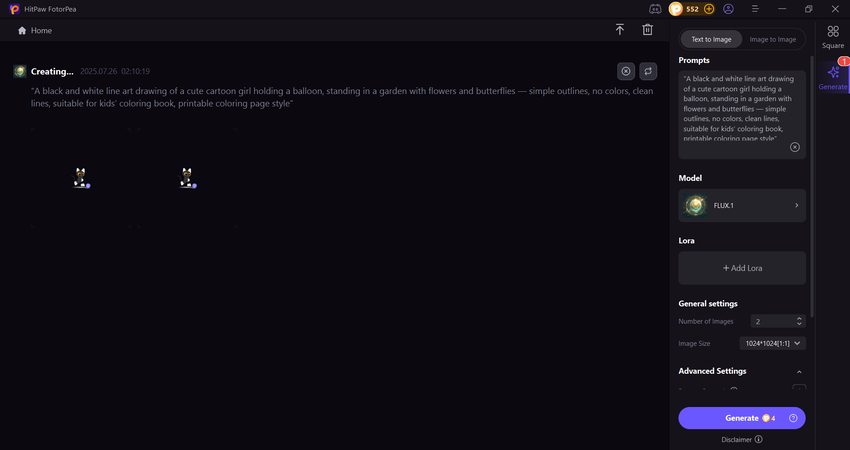The image size is (850, 450).
Task: Click the purple Generate button
Action: point(742,418)
